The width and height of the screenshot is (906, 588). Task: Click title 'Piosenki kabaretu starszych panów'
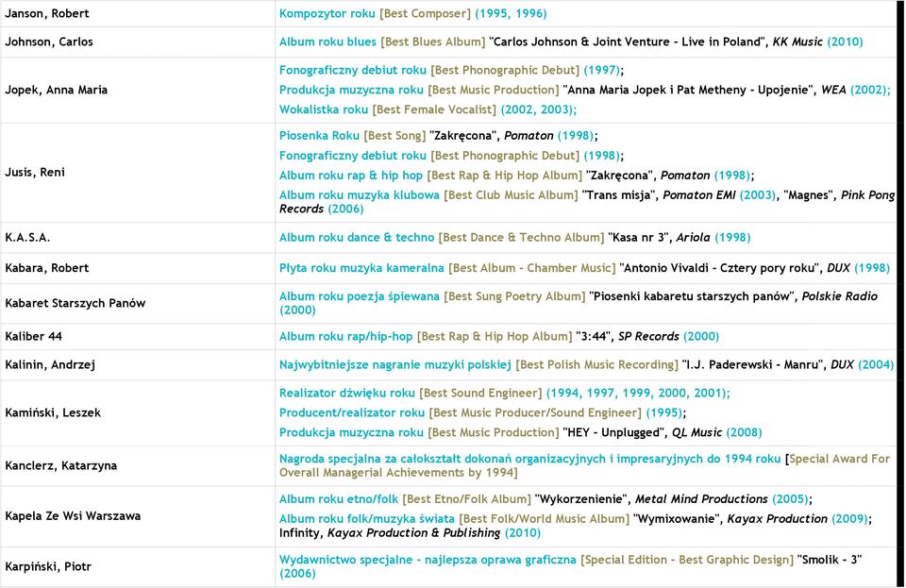click(x=693, y=296)
